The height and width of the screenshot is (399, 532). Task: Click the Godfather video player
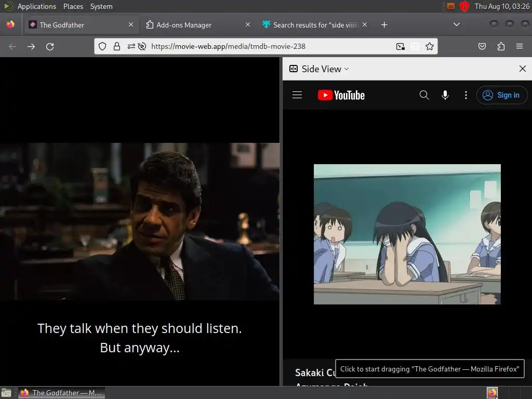tap(140, 221)
